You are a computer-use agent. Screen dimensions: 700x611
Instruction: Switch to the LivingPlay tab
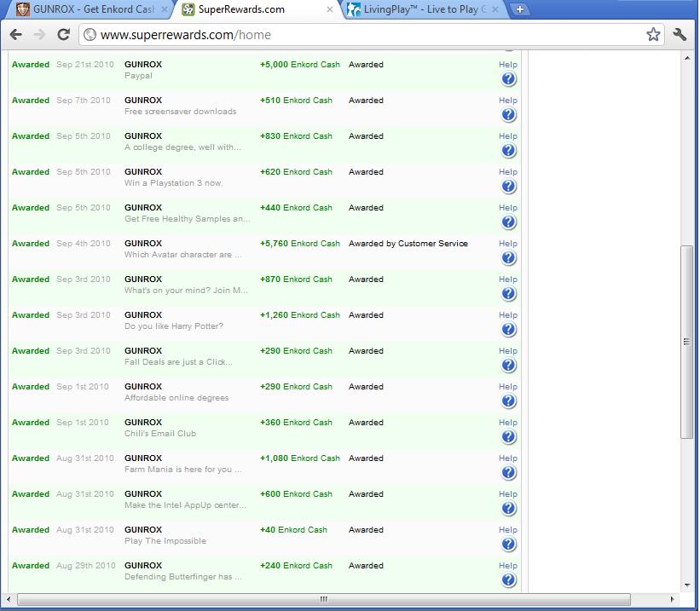(x=422, y=9)
